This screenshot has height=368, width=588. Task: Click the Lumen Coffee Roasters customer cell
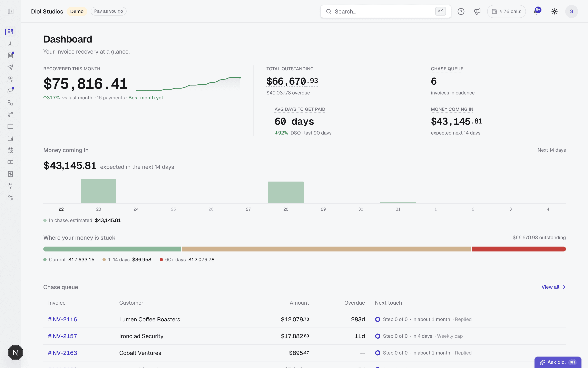150,319
